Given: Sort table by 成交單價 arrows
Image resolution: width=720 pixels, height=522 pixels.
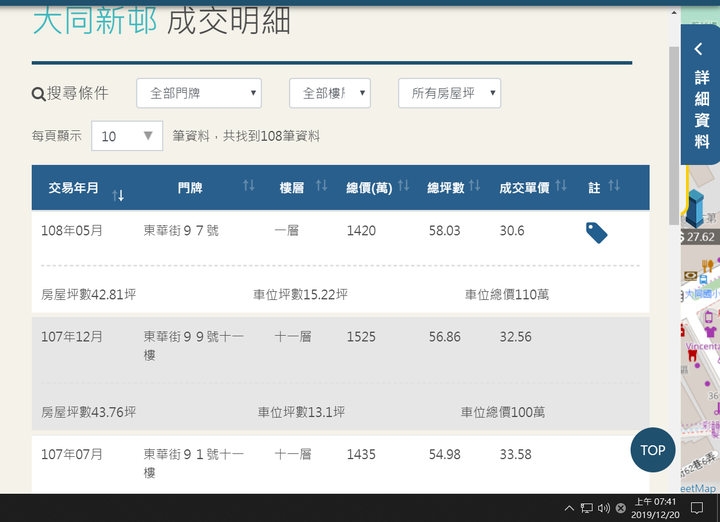Looking at the screenshot, I should tap(561, 185).
